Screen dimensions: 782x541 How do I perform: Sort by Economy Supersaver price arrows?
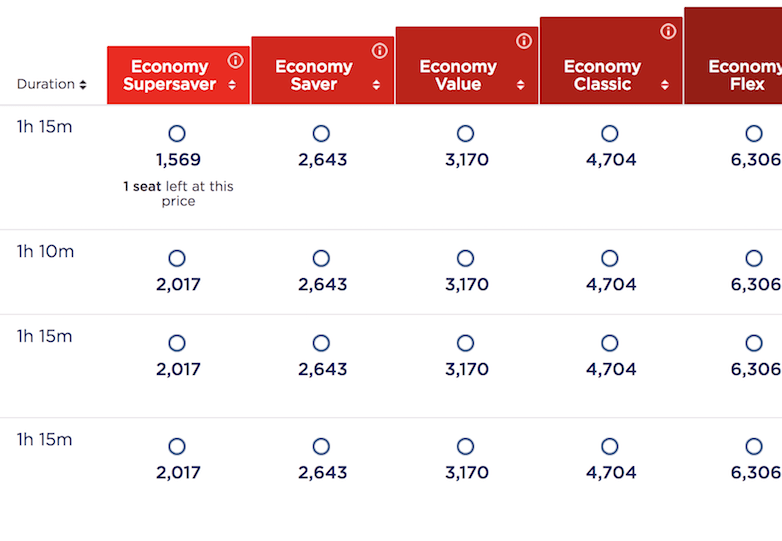232,85
